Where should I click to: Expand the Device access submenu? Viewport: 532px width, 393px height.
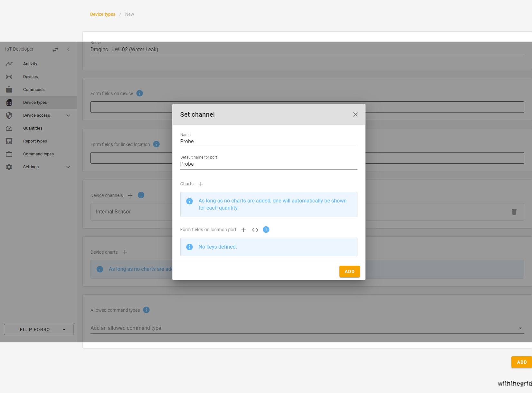[x=68, y=115]
